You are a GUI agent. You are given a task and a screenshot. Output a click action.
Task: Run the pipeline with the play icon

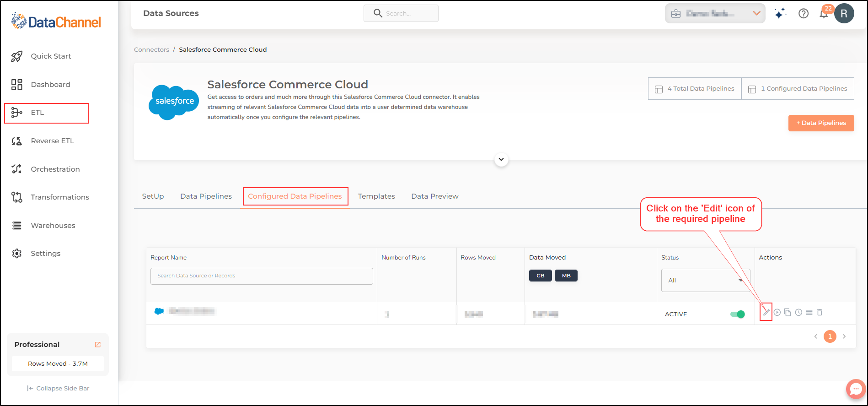click(777, 312)
